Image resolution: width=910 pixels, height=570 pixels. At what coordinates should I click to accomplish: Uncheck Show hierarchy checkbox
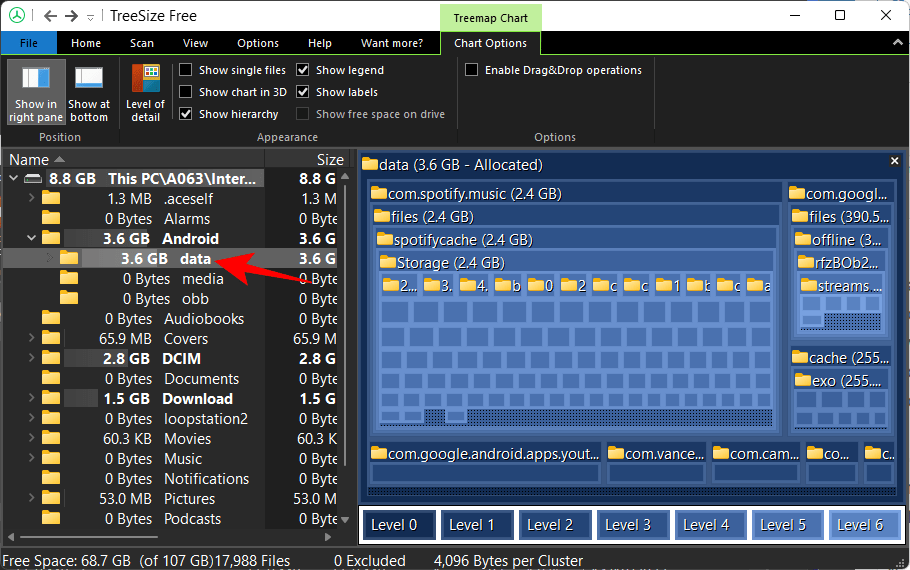pyautogui.click(x=186, y=114)
